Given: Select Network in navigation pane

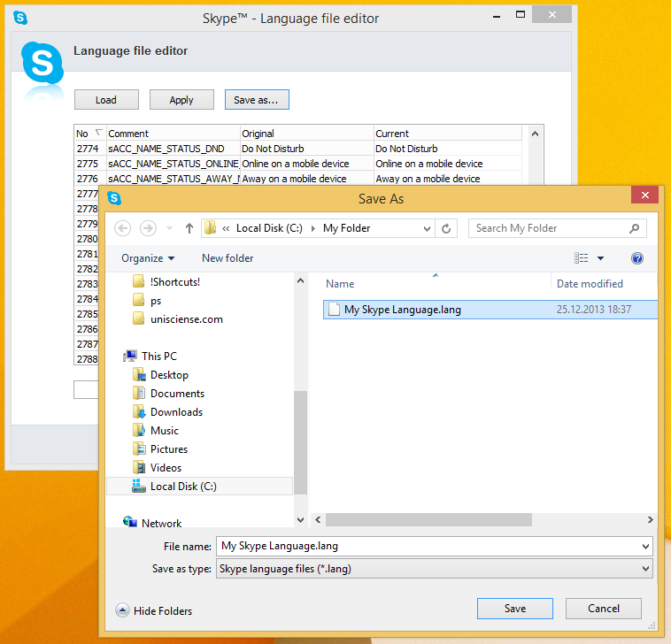Looking at the screenshot, I should [153, 523].
